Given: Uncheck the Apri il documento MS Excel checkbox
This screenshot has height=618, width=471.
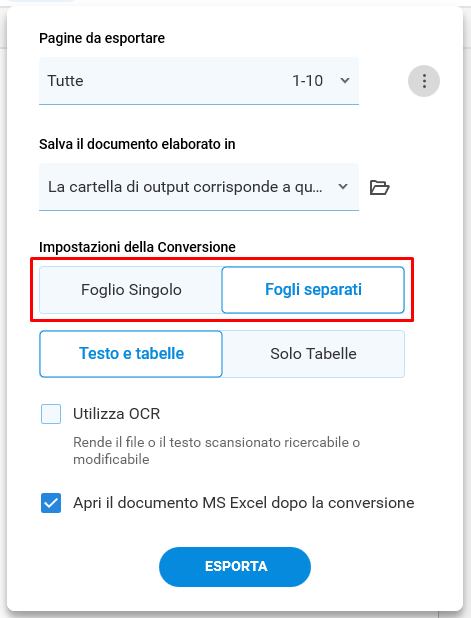Looking at the screenshot, I should [51, 503].
